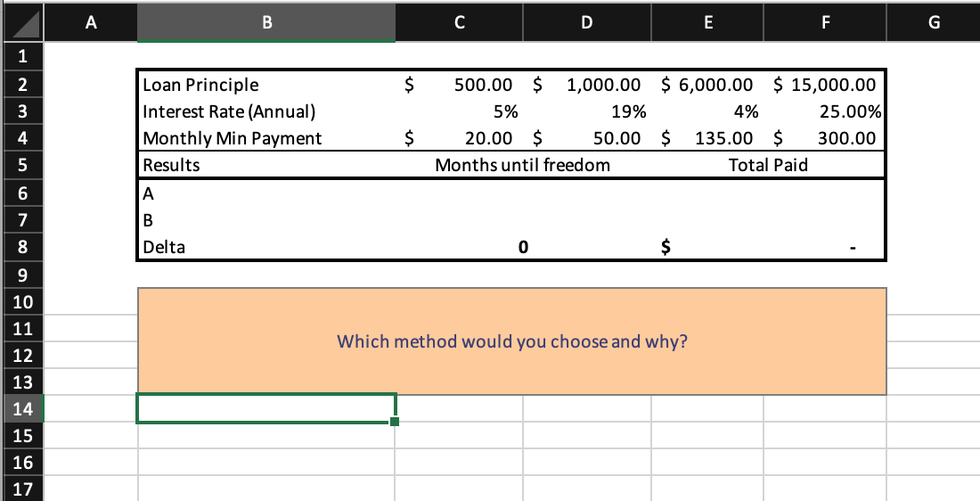Click the 'Months until freedom' header cell
This screenshot has height=501, width=980.
(x=522, y=165)
